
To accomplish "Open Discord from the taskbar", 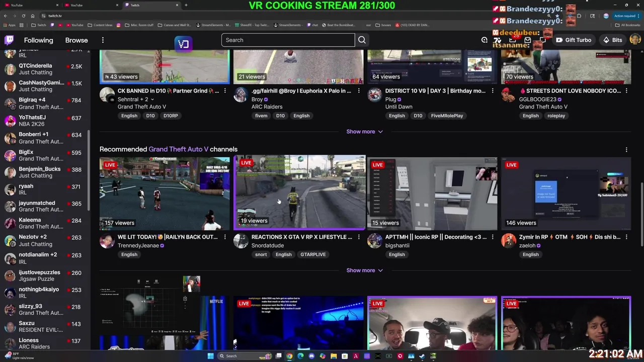I will click(311, 356).
